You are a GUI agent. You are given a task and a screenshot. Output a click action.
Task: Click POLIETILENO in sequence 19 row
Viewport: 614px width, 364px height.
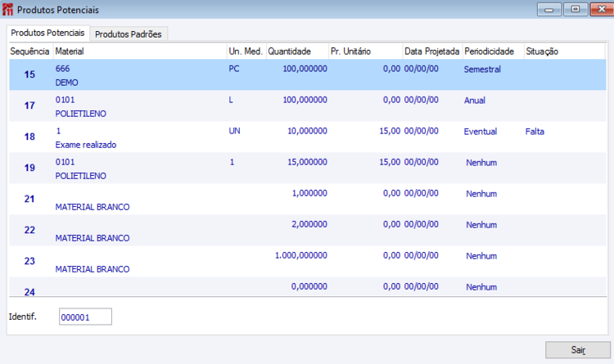pos(81,176)
